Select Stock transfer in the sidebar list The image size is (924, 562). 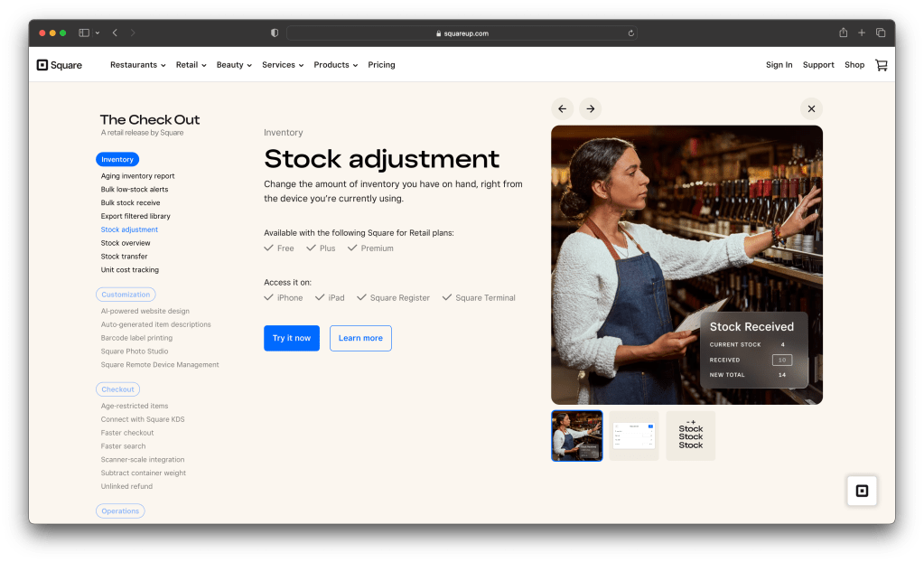pyautogui.click(x=124, y=257)
